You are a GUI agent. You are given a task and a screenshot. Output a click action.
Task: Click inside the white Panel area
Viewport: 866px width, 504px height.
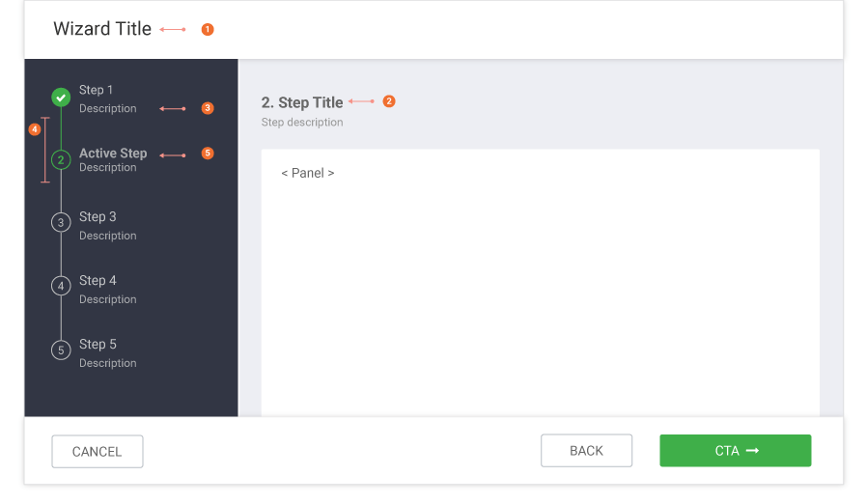[540, 282]
